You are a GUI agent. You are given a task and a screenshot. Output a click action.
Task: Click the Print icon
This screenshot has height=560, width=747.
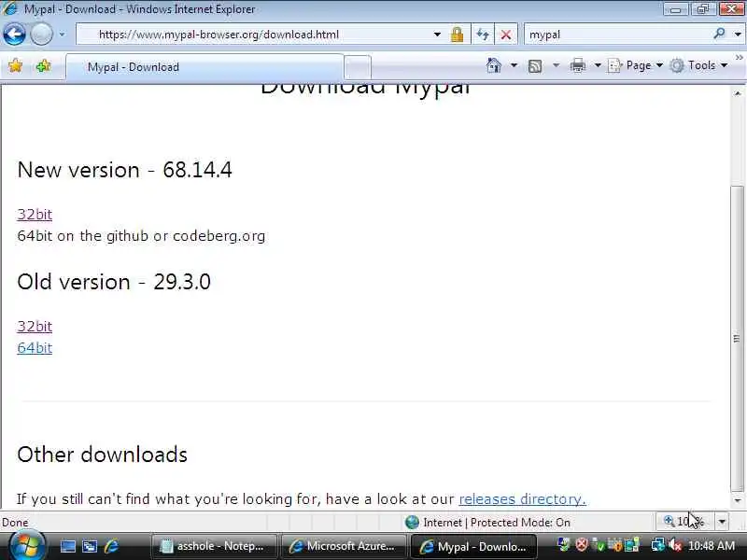click(x=577, y=65)
